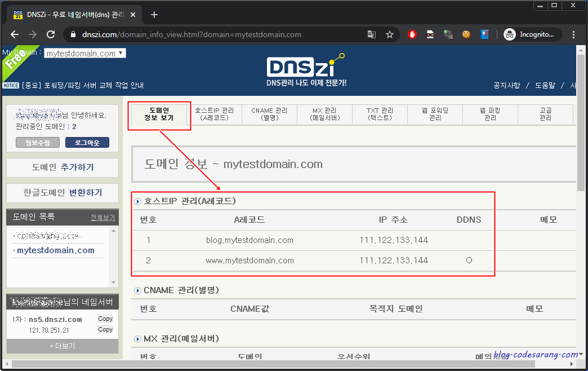This screenshot has height=371, width=588.
Task: Click blog.mytestdomain.com A record
Action: (250, 240)
